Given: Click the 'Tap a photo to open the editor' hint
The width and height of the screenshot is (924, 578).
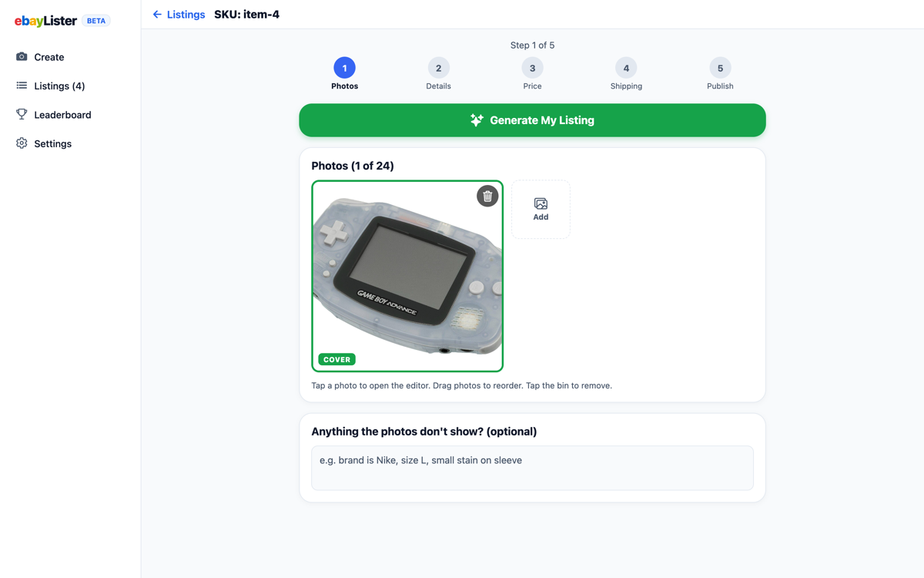Looking at the screenshot, I should coord(461,385).
